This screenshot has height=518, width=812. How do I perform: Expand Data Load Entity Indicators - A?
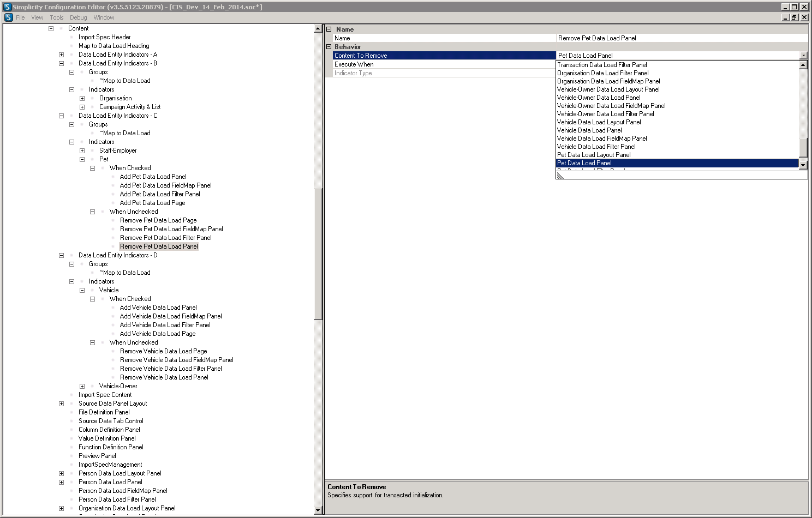[x=61, y=55]
